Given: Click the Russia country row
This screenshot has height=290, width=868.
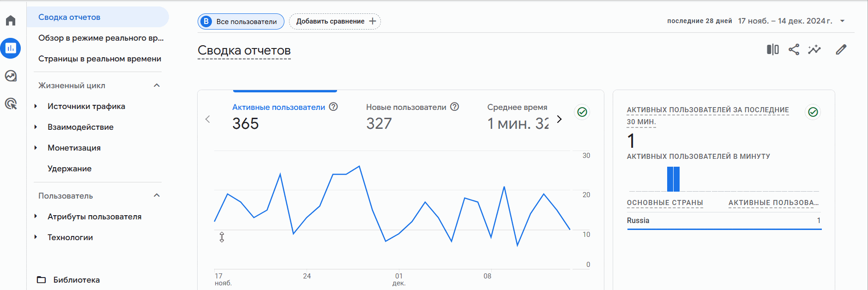Looking at the screenshot, I should [724, 221].
